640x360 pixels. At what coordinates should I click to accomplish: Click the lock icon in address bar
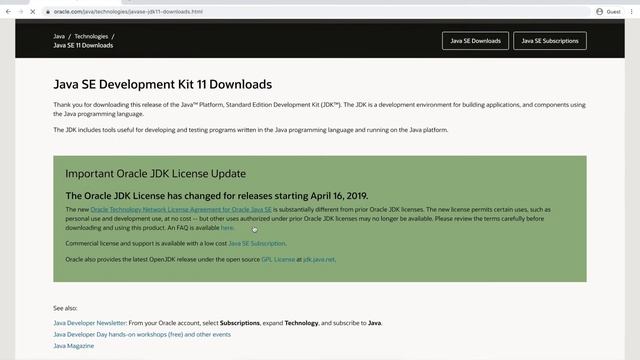(x=48, y=12)
